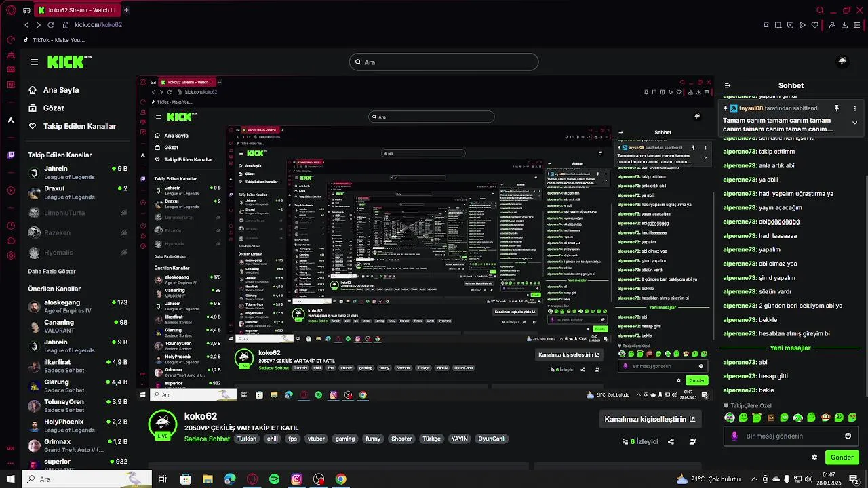Open Windows Start menu
Viewport: 868px width, 488px height.
11,479
